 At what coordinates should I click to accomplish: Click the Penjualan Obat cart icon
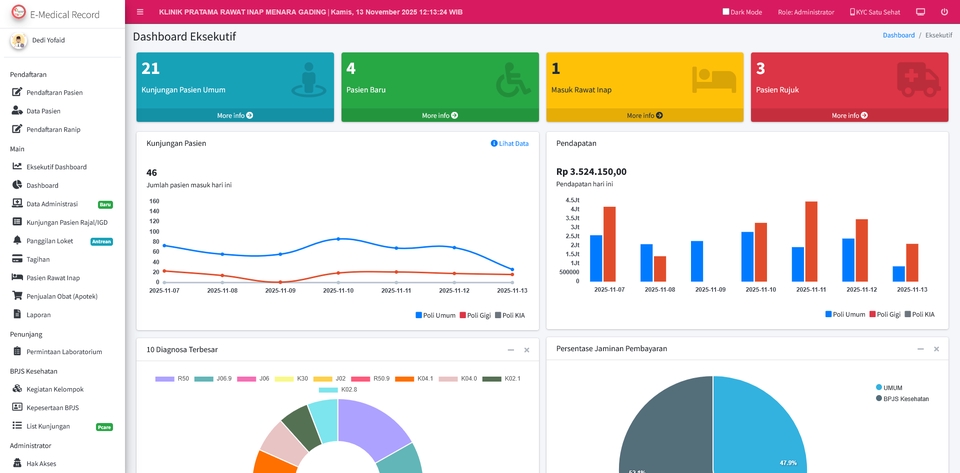tap(17, 296)
